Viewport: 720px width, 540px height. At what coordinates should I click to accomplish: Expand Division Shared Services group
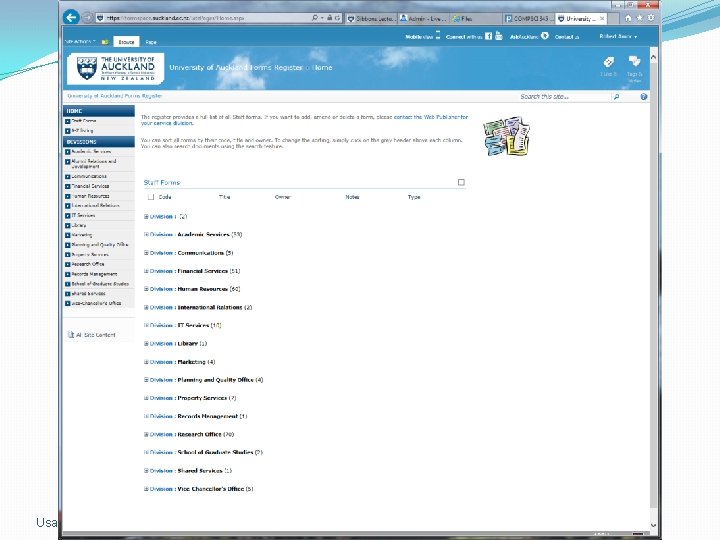(146, 471)
